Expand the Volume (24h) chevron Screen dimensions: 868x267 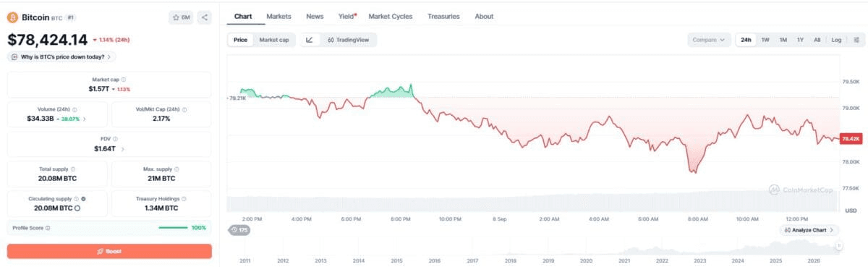tap(85, 119)
